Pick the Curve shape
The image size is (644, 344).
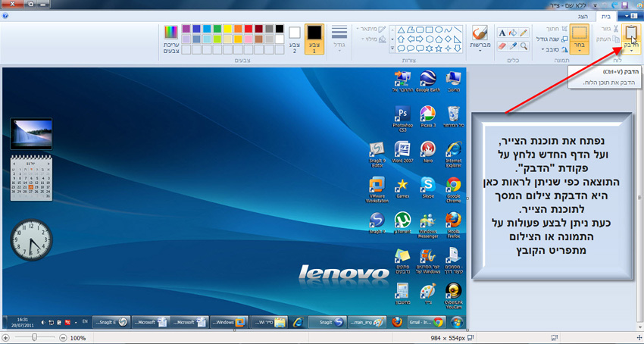pyautogui.click(x=449, y=30)
